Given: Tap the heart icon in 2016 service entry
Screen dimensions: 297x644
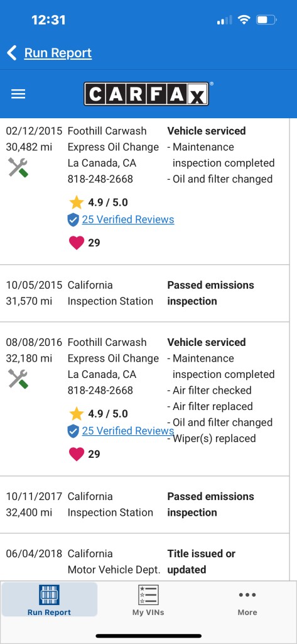Looking at the screenshot, I should (x=77, y=454).
